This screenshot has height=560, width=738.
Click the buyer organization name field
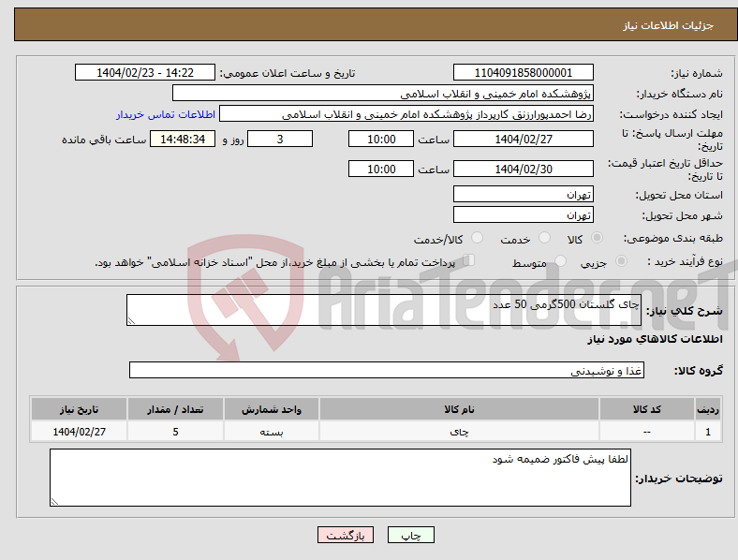click(x=383, y=93)
